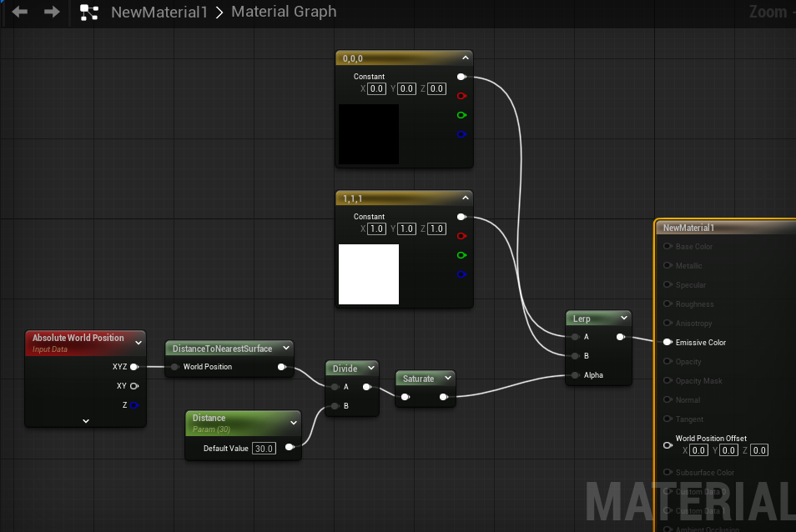This screenshot has height=532, width=796.
Task: Select the NewMaterial1 result node title
Action: pyautogui.click(x=688, y=228)
